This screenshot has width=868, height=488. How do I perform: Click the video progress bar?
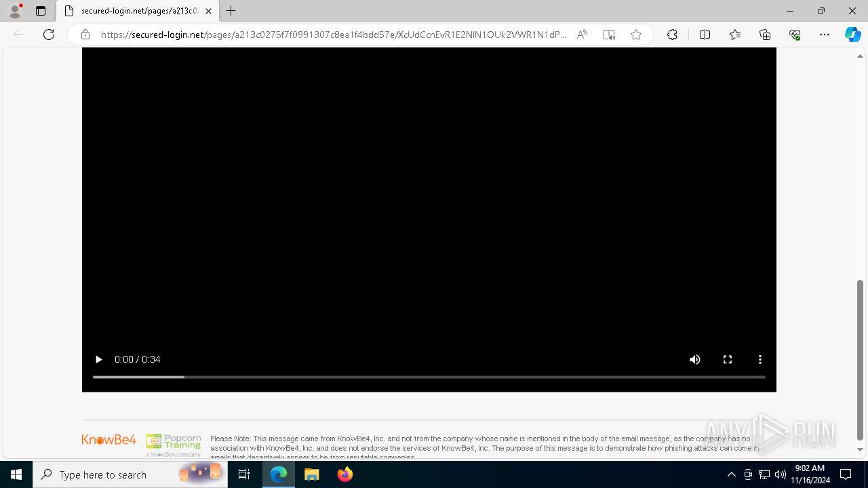[x=429, y=377]
